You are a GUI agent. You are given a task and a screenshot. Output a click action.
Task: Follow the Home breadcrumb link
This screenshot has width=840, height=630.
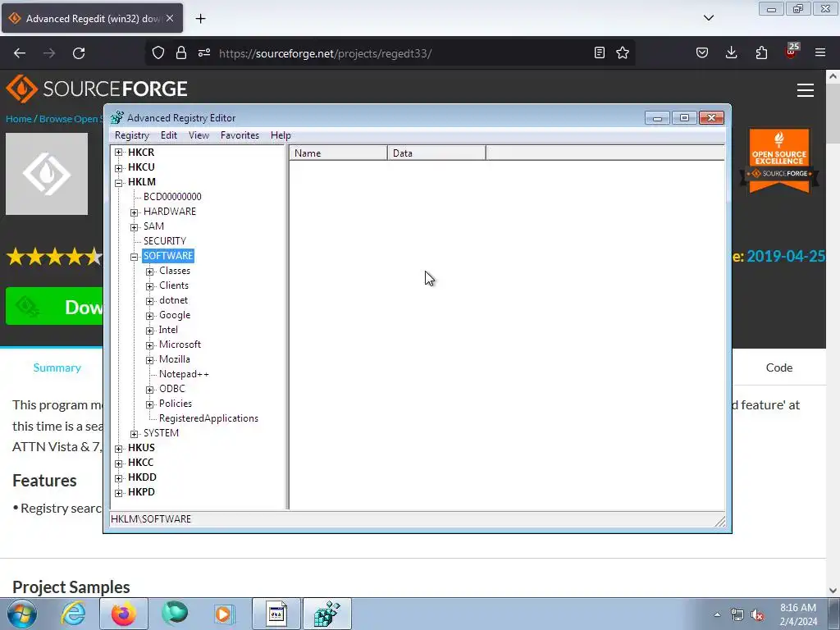click(19, 119)
